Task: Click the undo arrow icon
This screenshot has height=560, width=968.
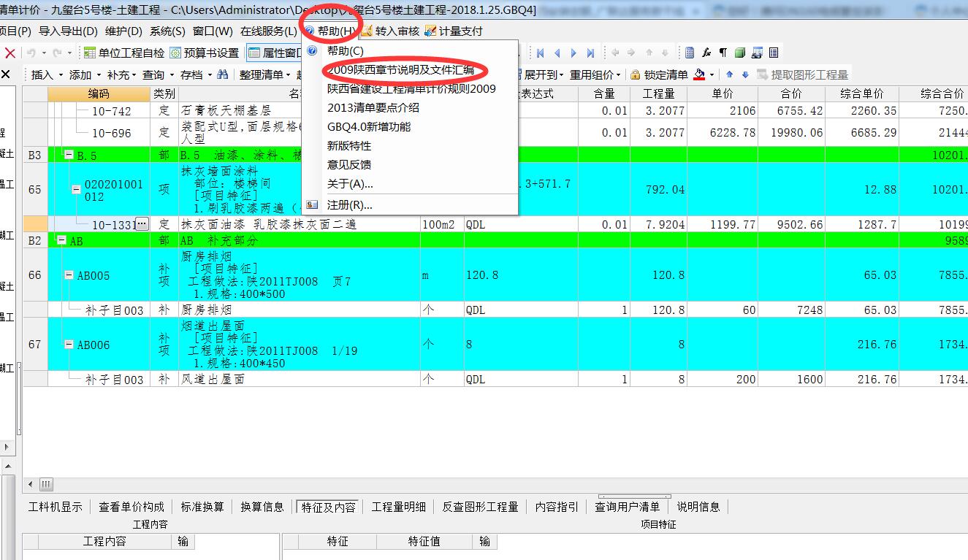Action: 31,53
